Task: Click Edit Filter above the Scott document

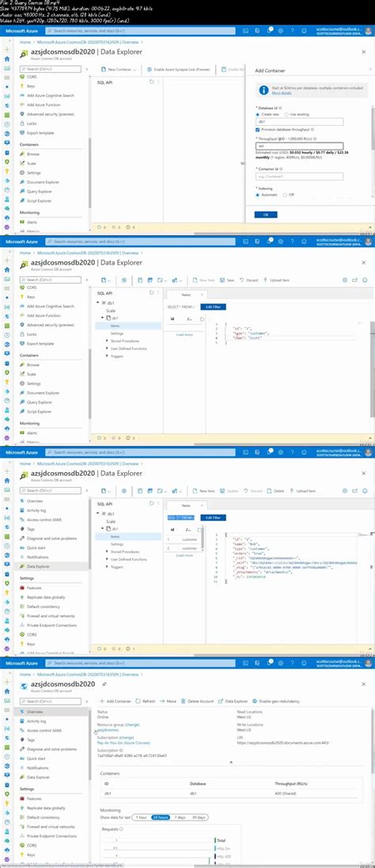Action: pos(212,306)
